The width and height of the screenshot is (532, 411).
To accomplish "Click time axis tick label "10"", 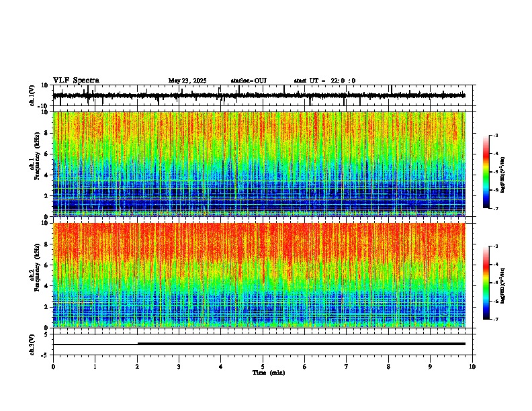I will [472, 367].
